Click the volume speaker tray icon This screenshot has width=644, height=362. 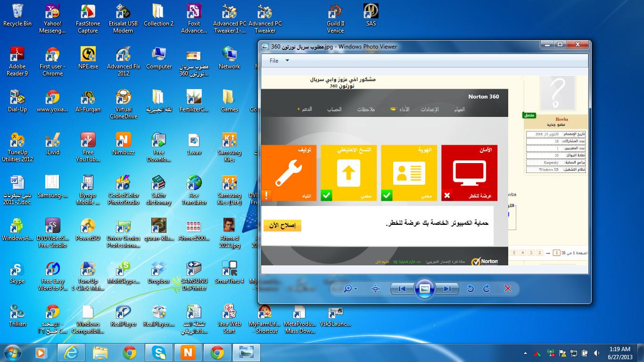coord(597,353)
